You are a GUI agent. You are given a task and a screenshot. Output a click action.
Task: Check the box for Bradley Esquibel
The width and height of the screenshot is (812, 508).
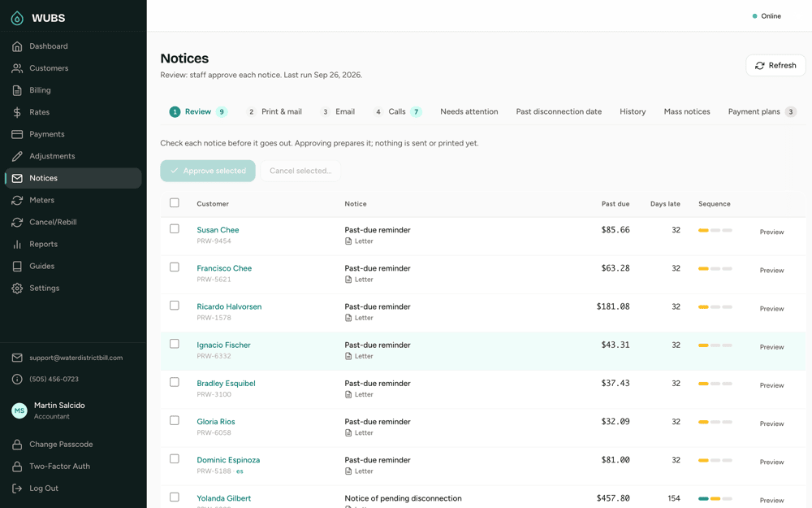pyautogui.click(x=175, y=382)
